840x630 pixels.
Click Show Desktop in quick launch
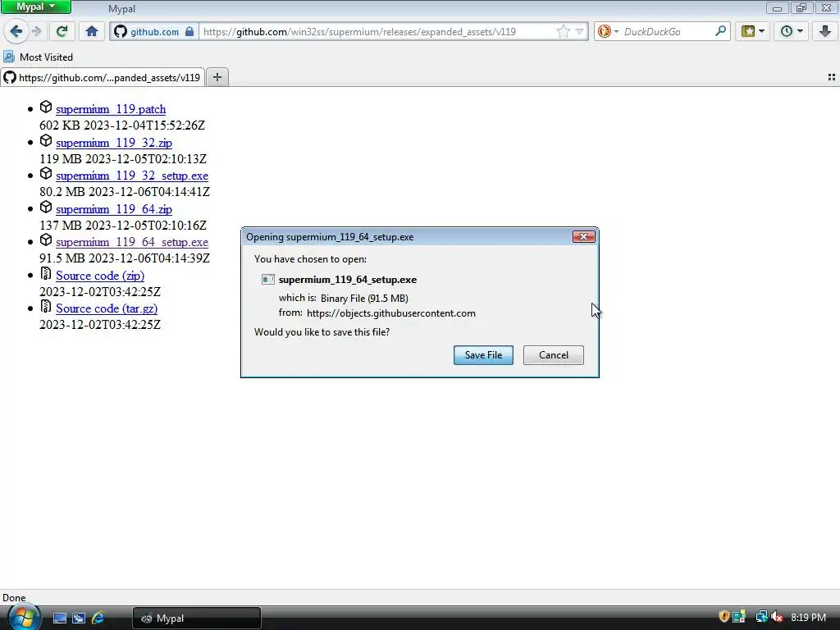(59, 619)
